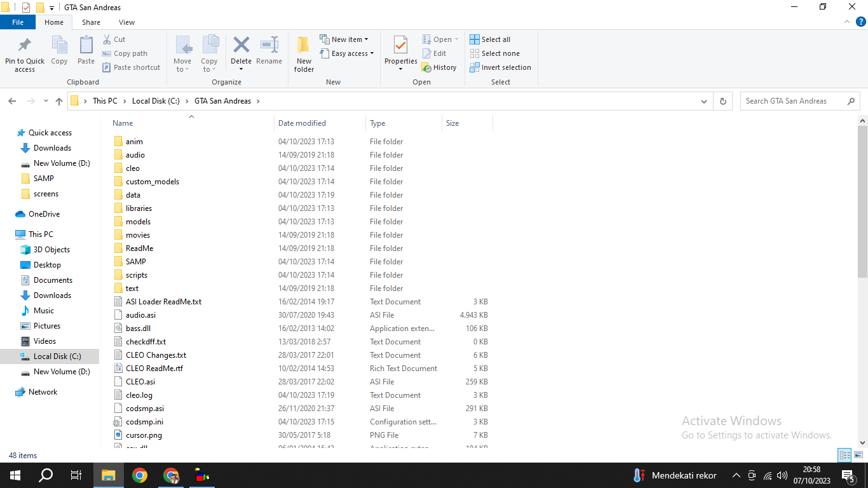
Task: Click the Search GTA San Andreas box
Action: pos(800,101)
